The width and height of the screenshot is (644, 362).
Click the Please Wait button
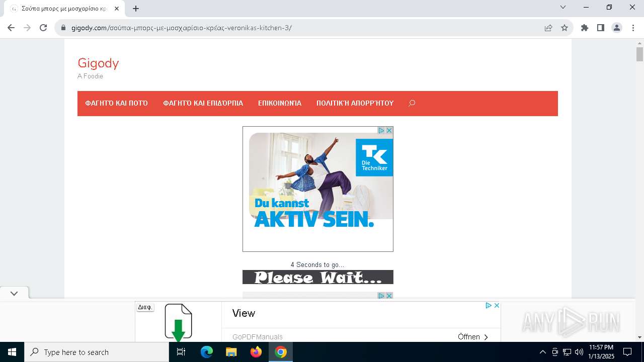coord(318,277)
